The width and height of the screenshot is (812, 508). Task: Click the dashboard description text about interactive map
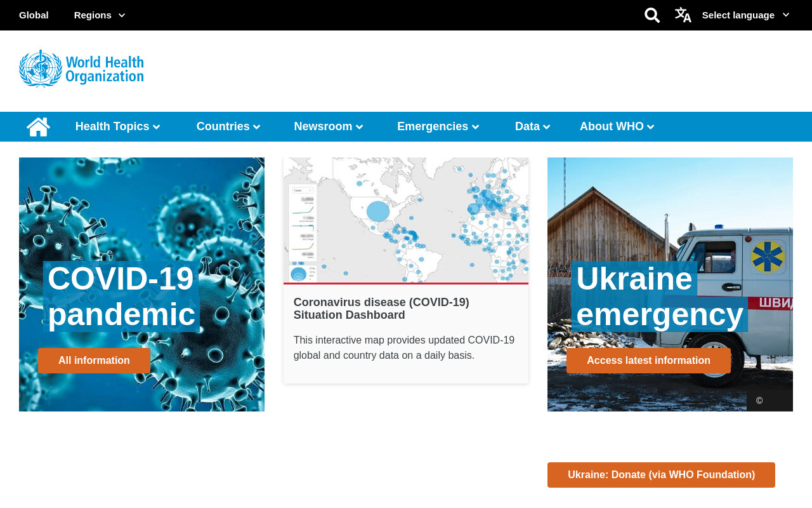(404, 348)
